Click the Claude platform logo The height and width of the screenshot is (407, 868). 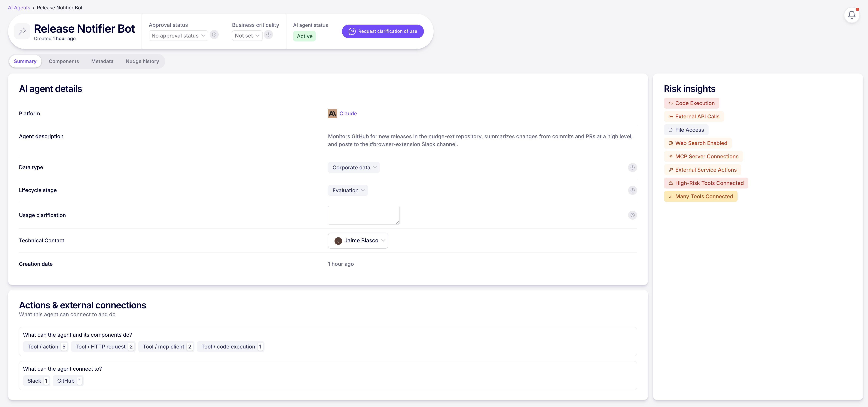[332, 114]
